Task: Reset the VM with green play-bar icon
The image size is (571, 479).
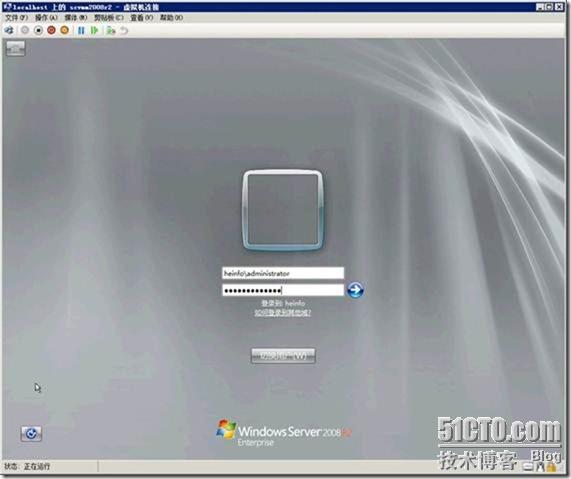Action: coord(95,30)
